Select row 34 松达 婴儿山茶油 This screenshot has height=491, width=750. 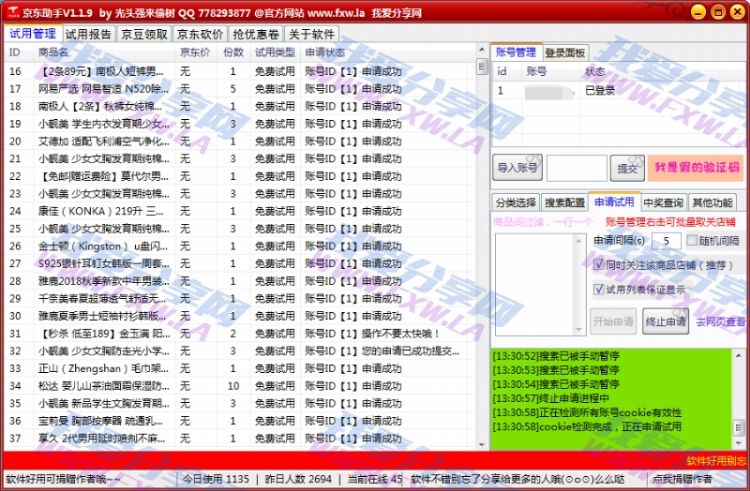[239, 386]
